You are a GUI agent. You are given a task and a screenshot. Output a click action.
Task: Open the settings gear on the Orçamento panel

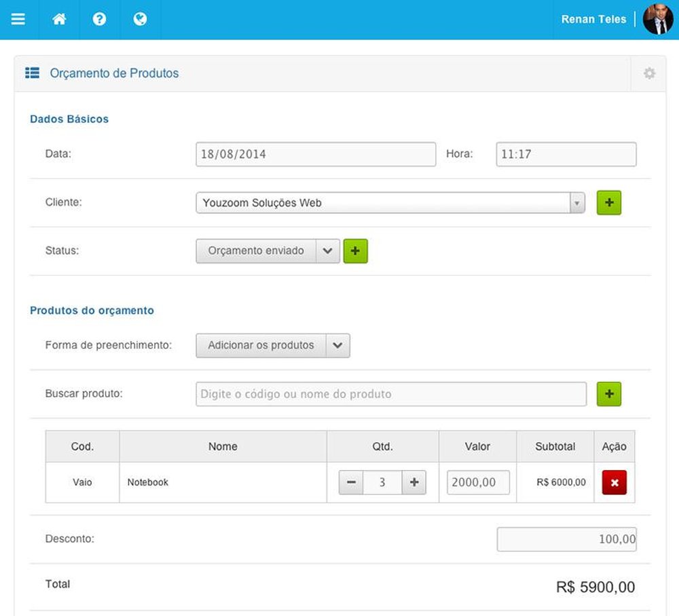click(x=647, y=73)
